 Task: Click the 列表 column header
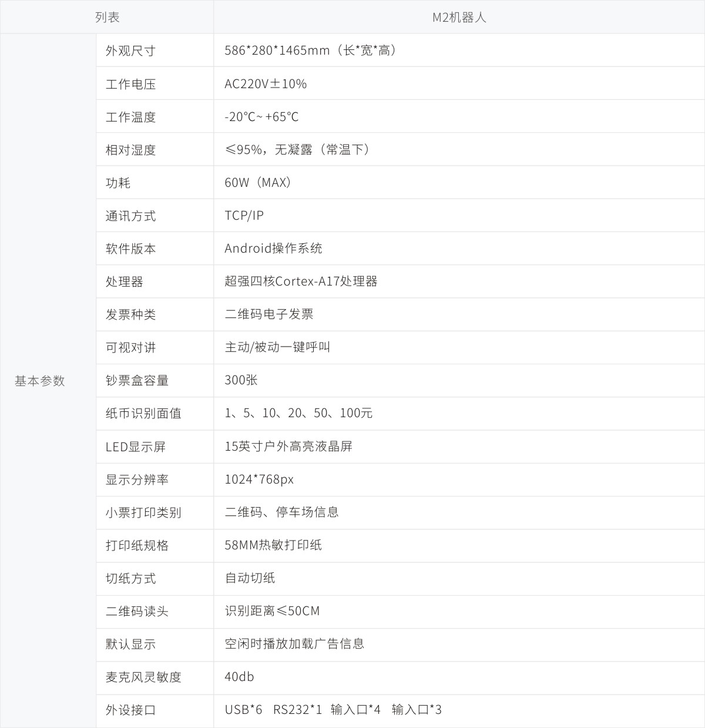coord(107,18)
